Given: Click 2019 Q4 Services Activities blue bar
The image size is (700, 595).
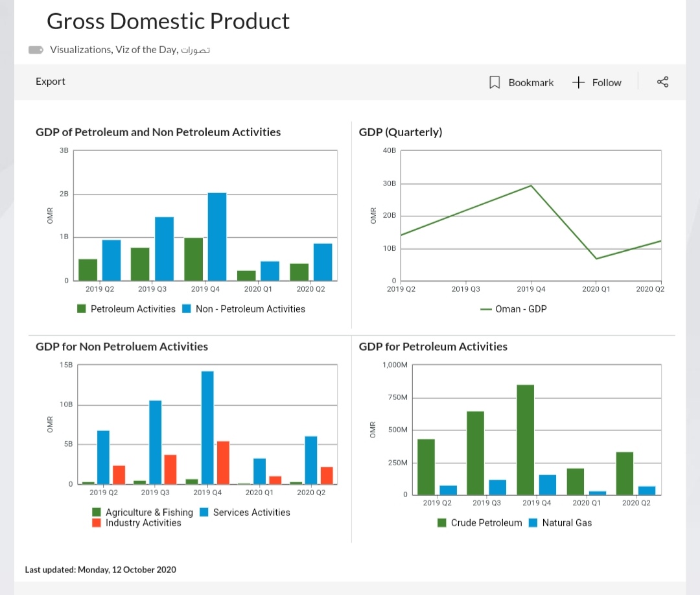Looking at the screenshot, I should 207,428.
